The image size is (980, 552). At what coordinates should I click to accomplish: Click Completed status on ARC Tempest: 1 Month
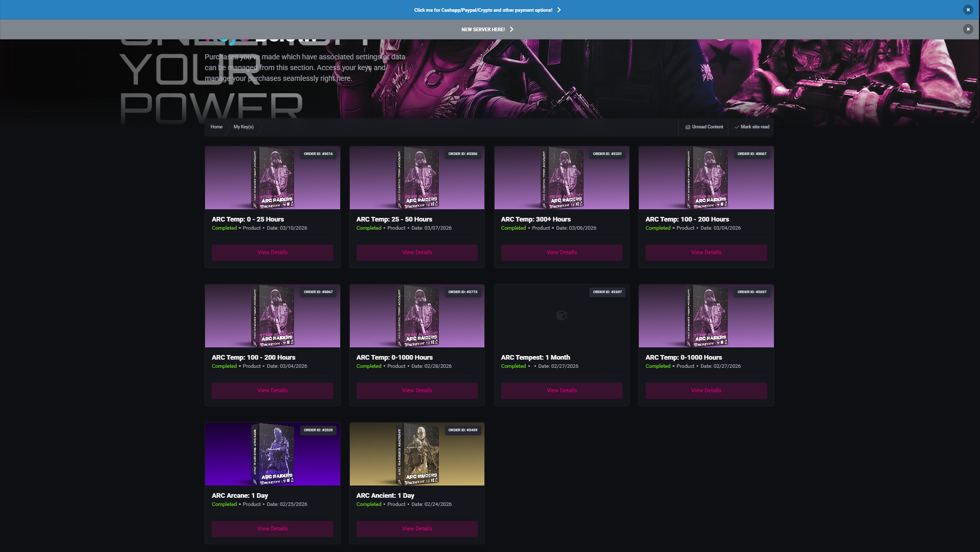pos(513,366)
